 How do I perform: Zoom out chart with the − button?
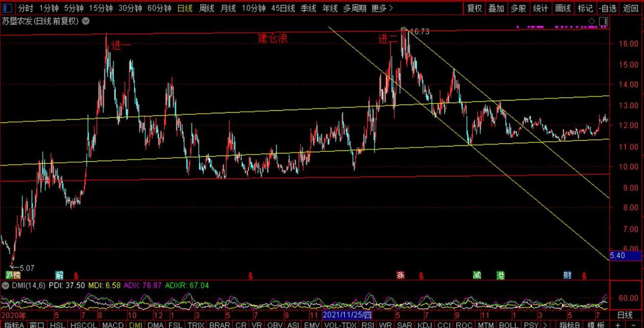(633, 325)
